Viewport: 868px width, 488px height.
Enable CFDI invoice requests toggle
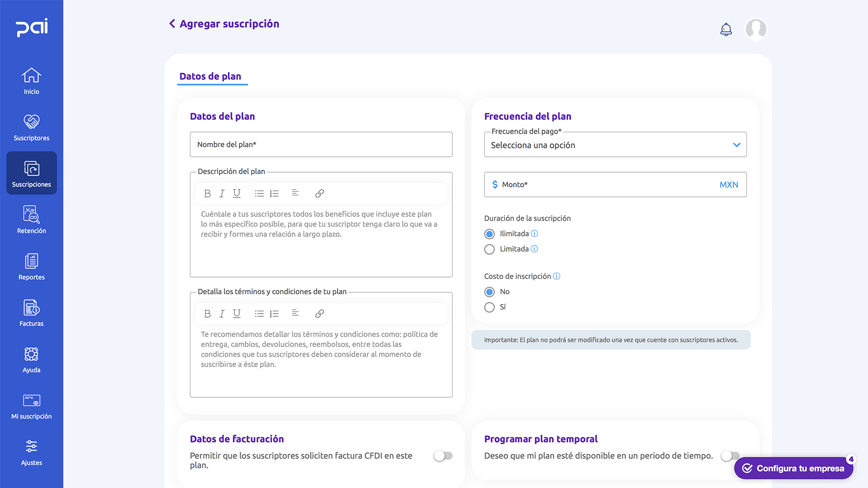click(443, 456)
